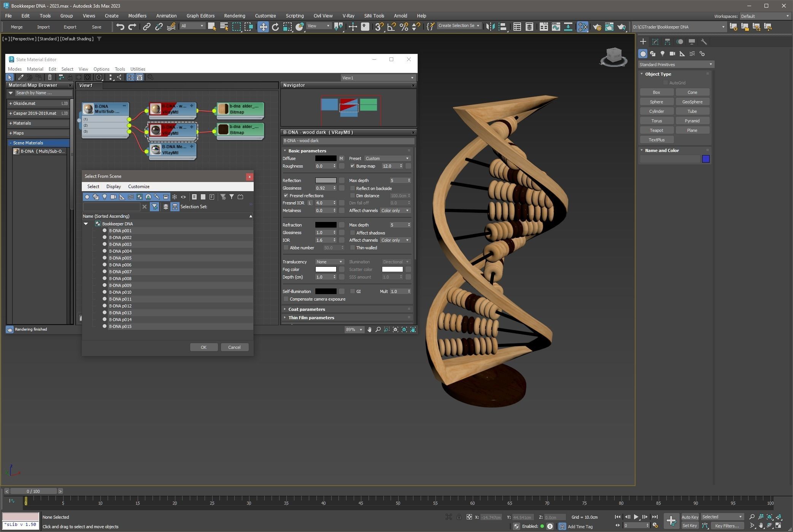Click the Merge button
793x532 pixels.
(17, 27)
